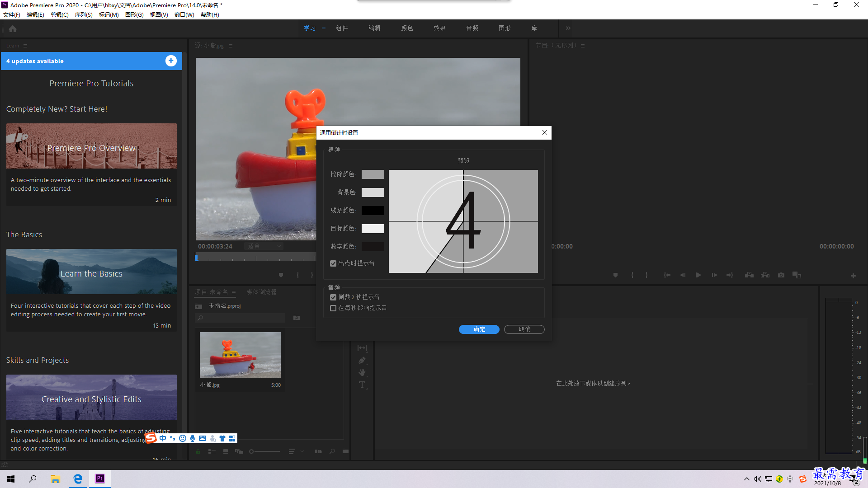Open comparison view in Program monitor
The width and height of the screenshot is (868, 488).
click(797, 275)
